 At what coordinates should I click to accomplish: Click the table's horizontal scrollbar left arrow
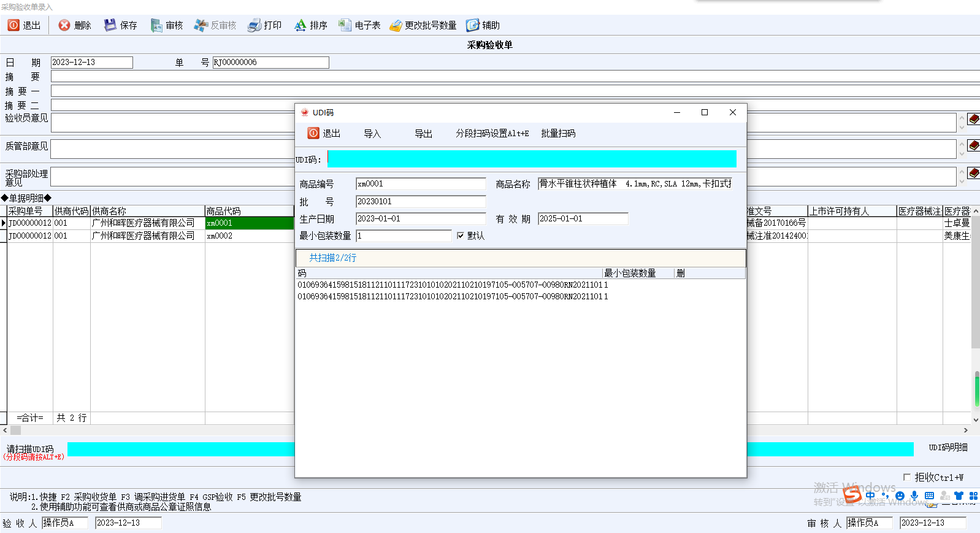(x=5, y=431)
